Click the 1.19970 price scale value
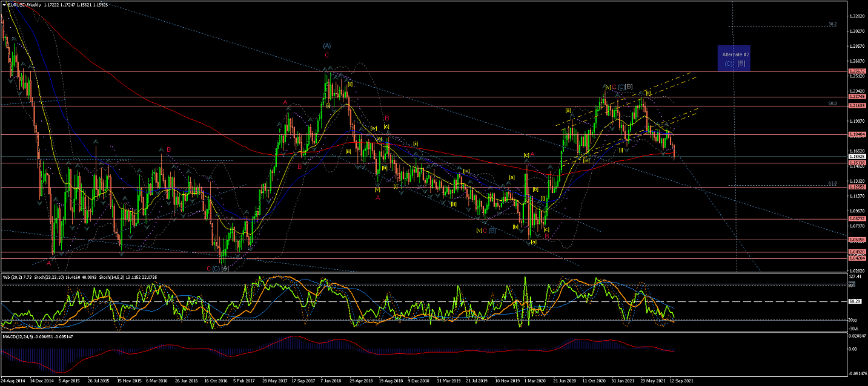868x386 pixels. tap(856, 121)
